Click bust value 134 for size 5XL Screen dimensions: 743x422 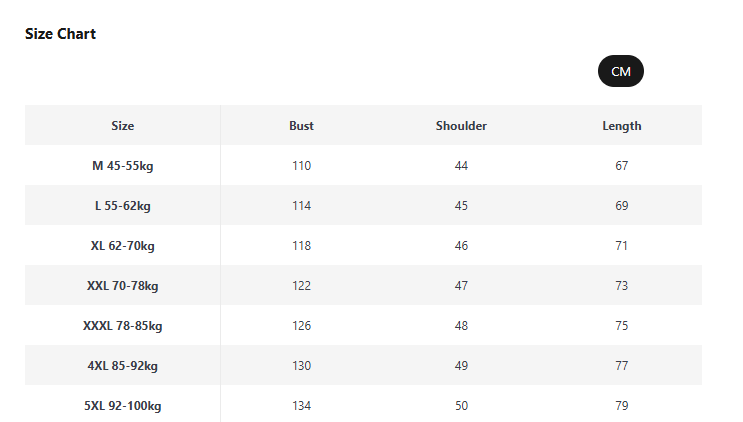click(301, 406)
